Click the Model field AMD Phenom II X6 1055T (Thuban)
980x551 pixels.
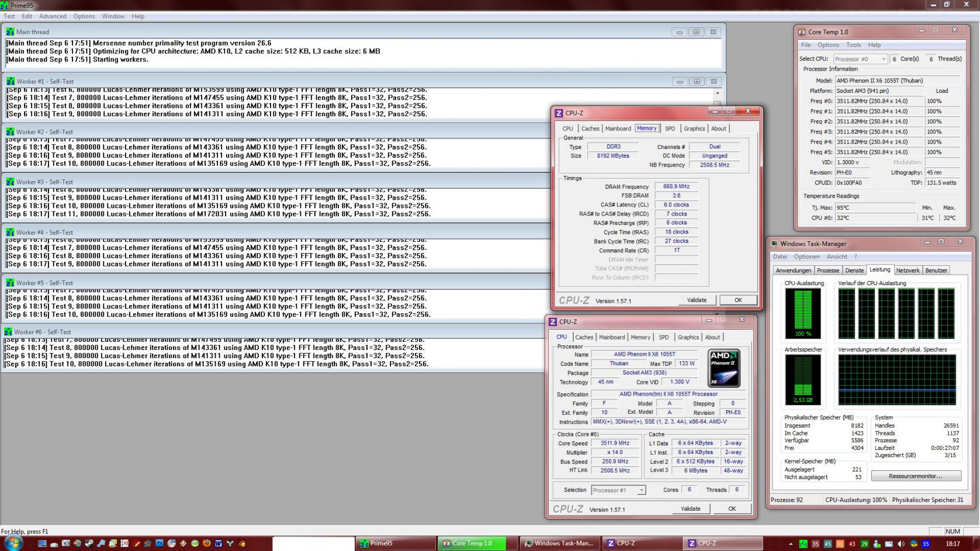(897, 81)
